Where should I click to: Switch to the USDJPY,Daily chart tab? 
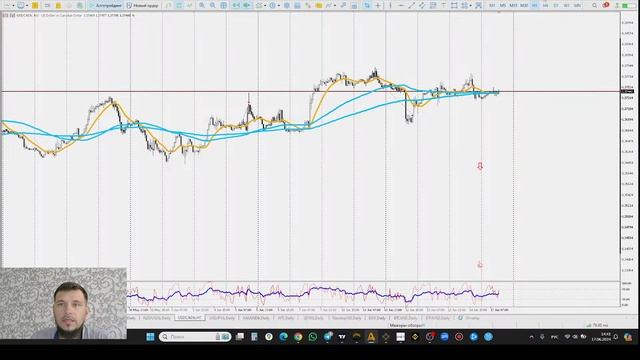(222, 318)
